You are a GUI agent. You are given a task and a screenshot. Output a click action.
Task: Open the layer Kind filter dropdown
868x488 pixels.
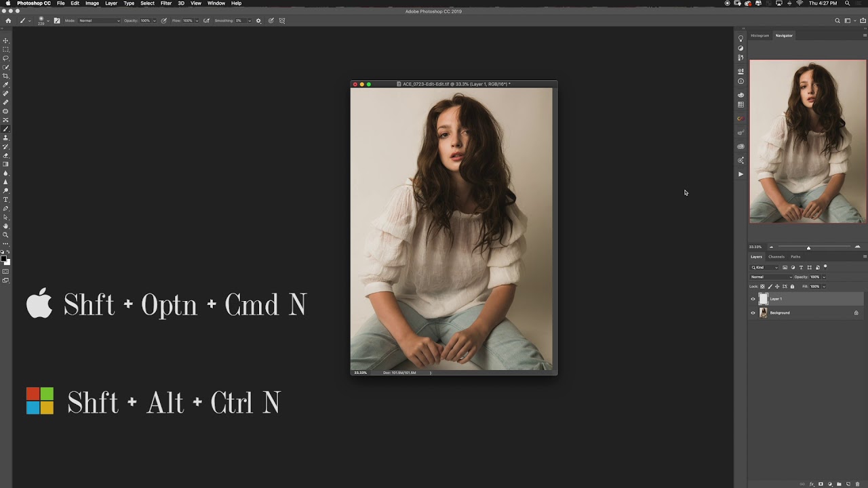tap(764, 268)
